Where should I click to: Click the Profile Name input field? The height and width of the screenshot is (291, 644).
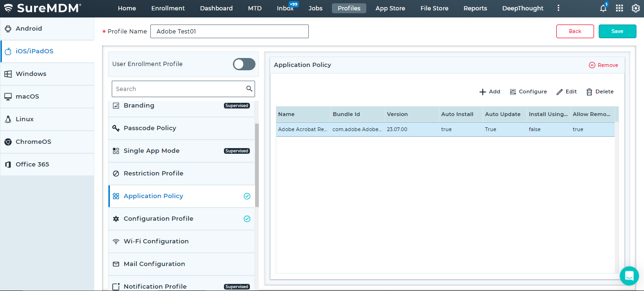[230, 31]
